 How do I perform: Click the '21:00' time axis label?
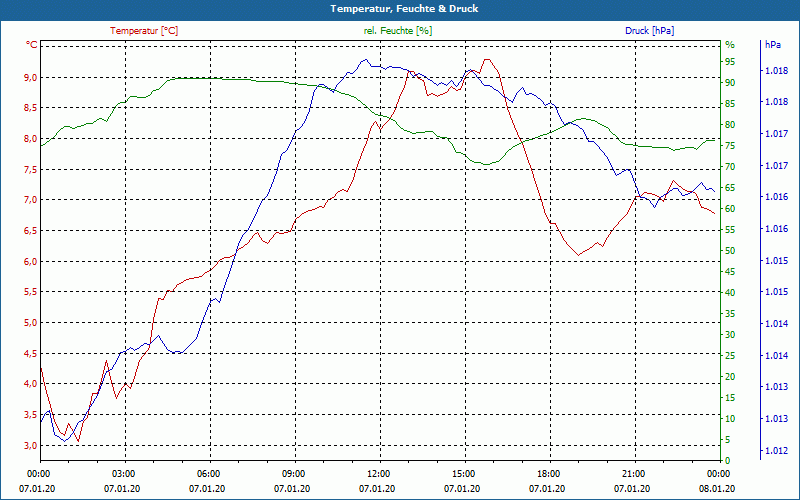click(636, 473)
